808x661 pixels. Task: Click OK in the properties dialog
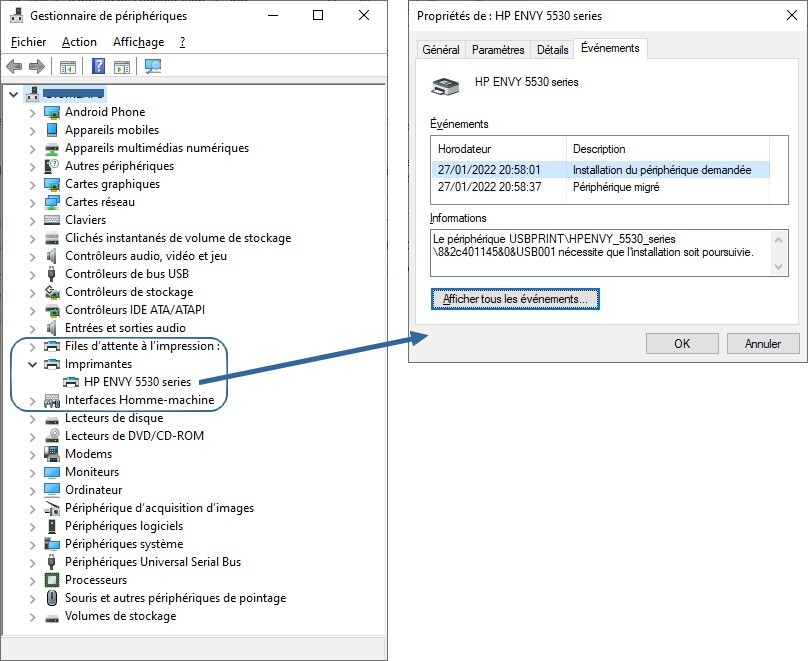[x=682, y=344]
